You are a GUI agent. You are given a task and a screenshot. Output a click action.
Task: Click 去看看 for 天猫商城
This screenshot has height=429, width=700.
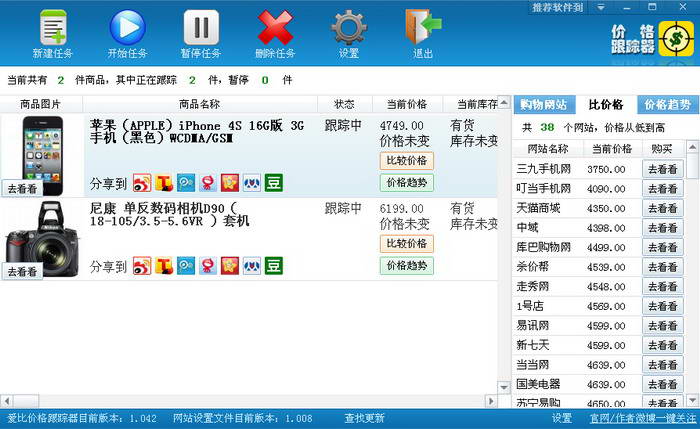663,208
